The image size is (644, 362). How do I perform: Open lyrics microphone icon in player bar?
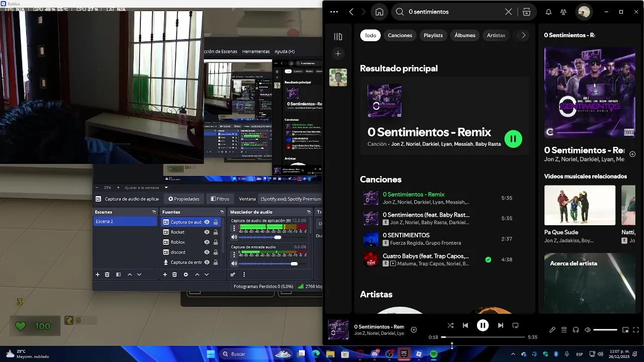(552, 330)
